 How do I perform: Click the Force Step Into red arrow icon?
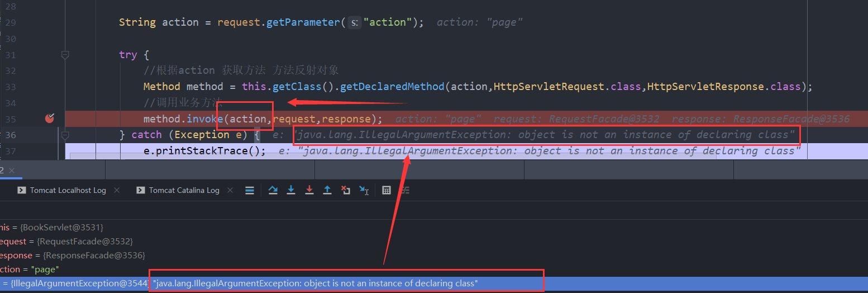(x=309, y=190)
